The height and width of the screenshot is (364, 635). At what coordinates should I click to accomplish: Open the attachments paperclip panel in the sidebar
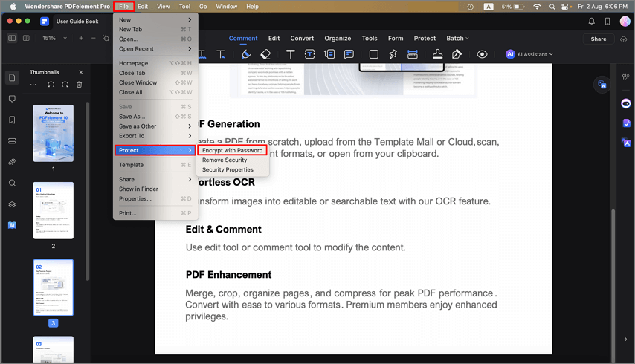[12, 162]
